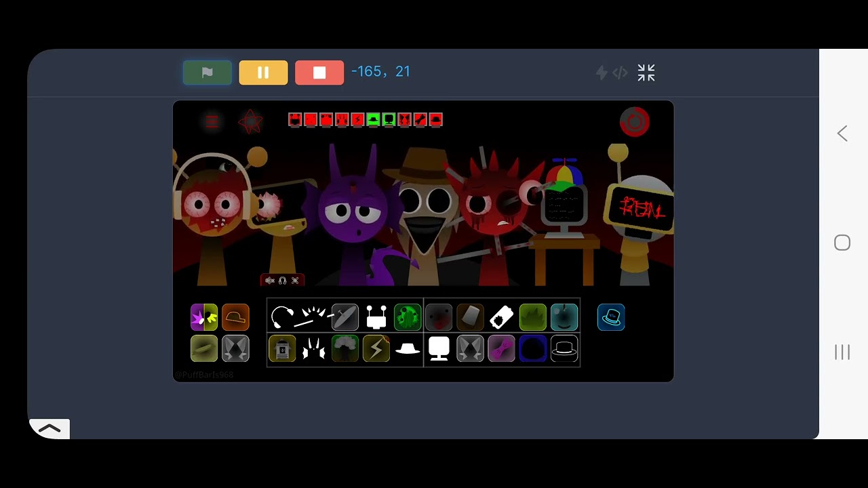The image size is (868, 488).
Task: Pick the white outlined bowler hat icon
Action: tap(564, 349)
